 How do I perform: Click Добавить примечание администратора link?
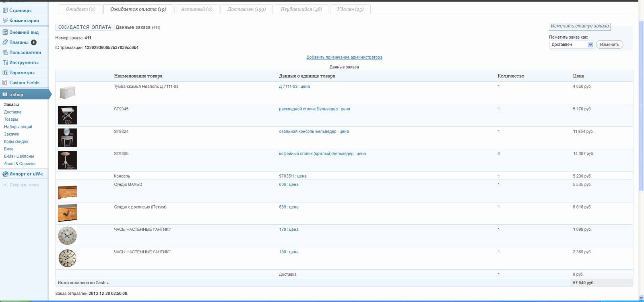(x=344, y=58)
